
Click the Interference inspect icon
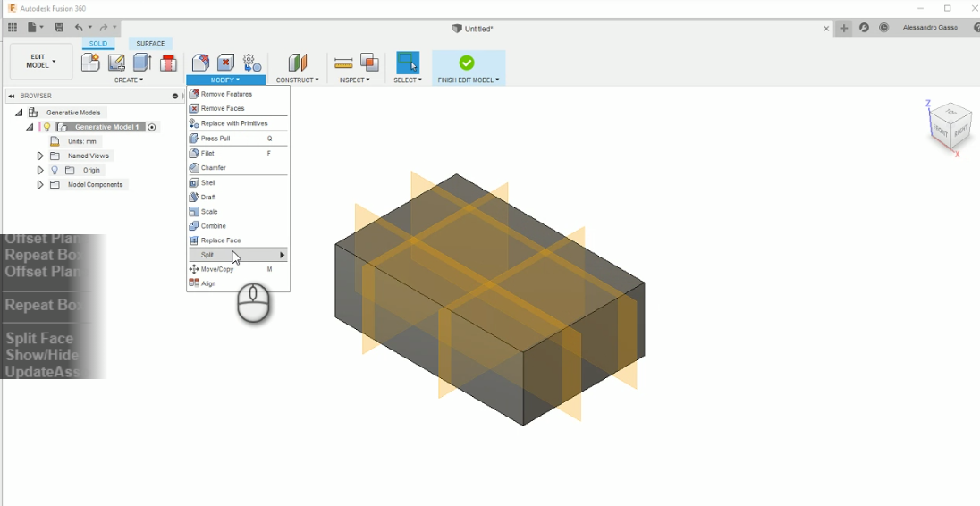[x=369, y=62]
